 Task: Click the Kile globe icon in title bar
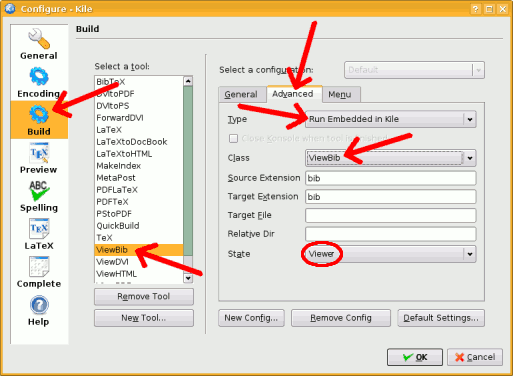click(x=10, y=8)
